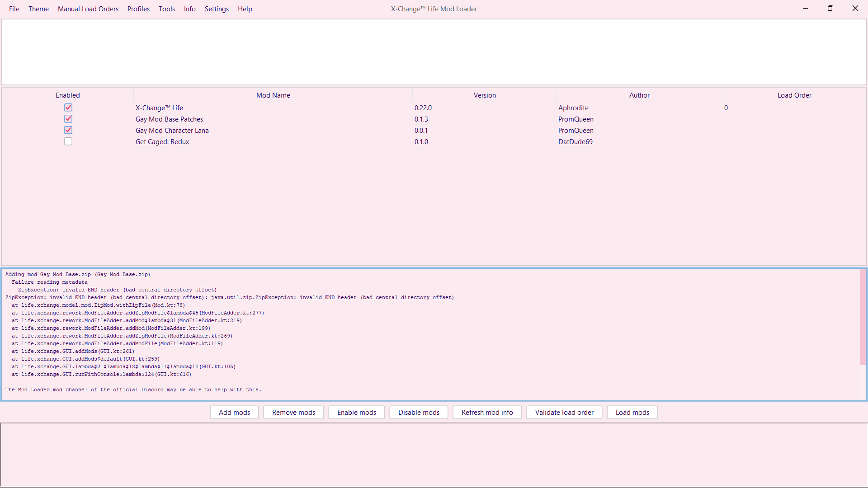This screenshot has width=868, height=488.
Task: Click load order value 0
Action: [726, 108]
